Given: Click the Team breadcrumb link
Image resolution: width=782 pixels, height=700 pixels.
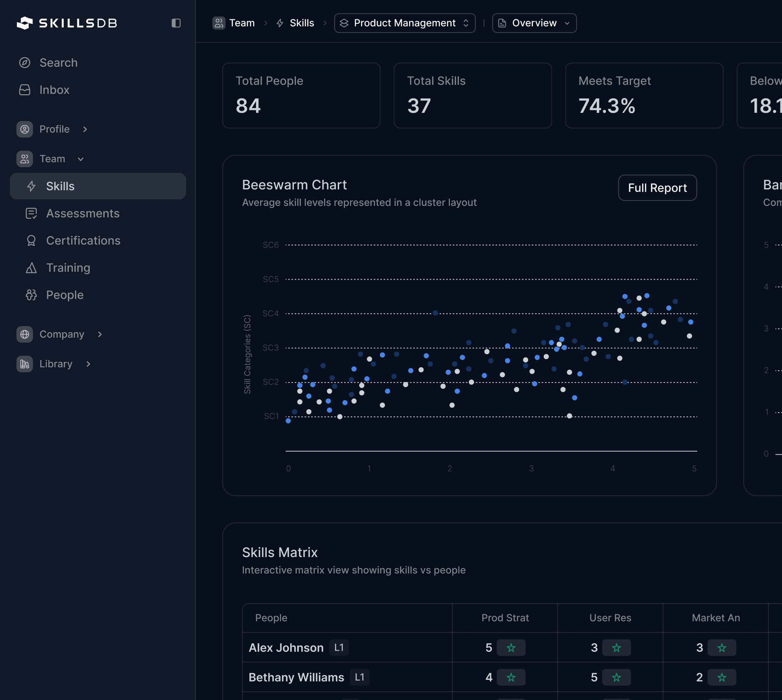Looking at the screenshot, I should pyautogui.click(x=242, y=23).
